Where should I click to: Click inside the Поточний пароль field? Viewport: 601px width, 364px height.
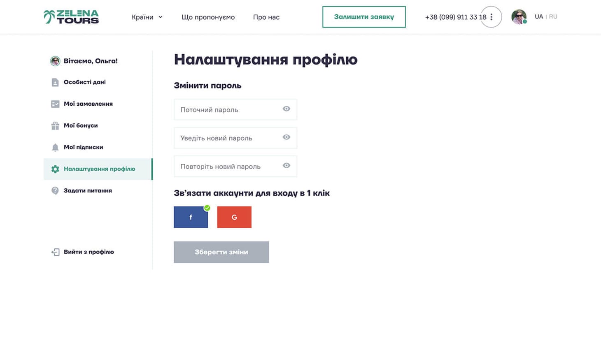(226, 109)
